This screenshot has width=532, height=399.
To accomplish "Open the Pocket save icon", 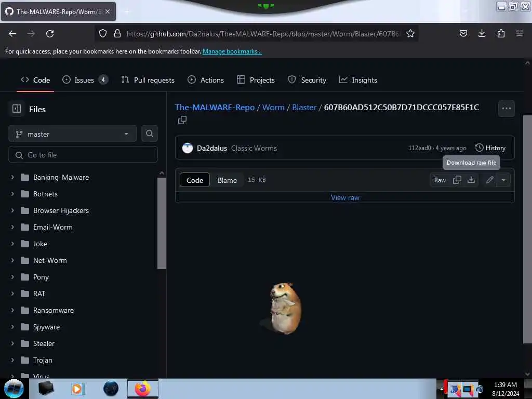I will (463, 33).
